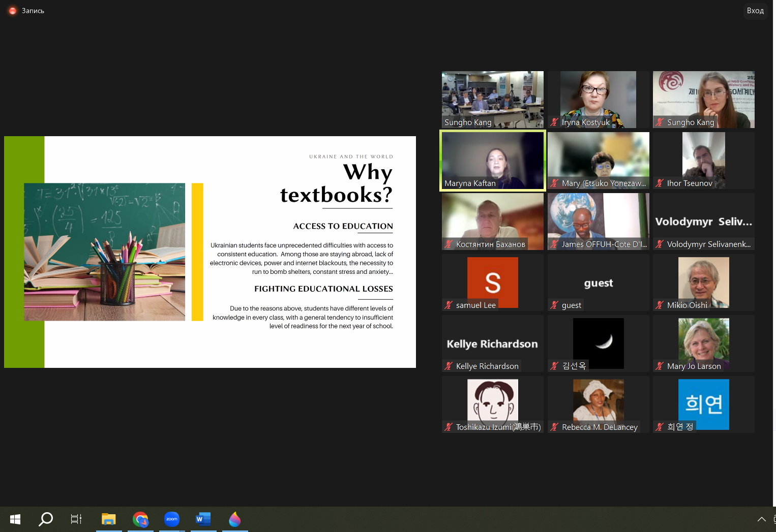This screenshot has height=532, width=776.
Task: Click the red recording indicator icon
Action: click(x=13, y=11)
